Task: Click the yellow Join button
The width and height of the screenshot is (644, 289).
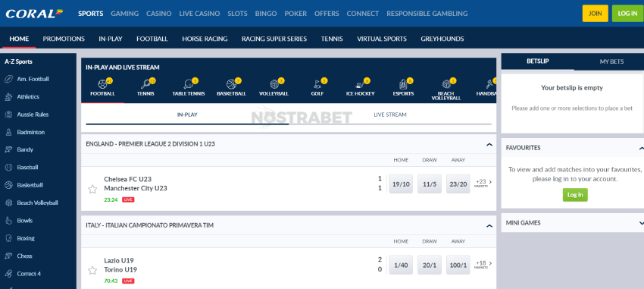Action: pyautogui.click(x=595, y=14)
